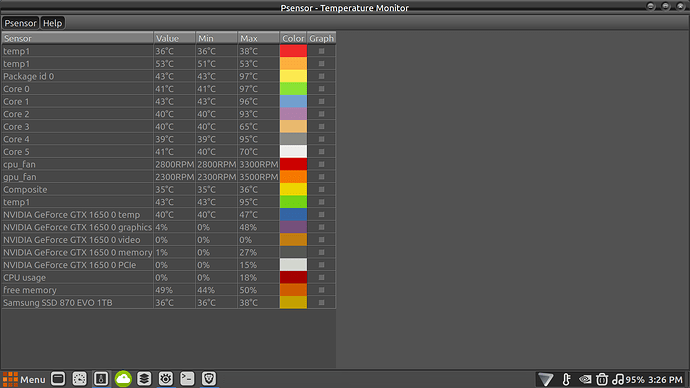Click the 49% free memory value

pyautogui.click(x=164, y=290)
